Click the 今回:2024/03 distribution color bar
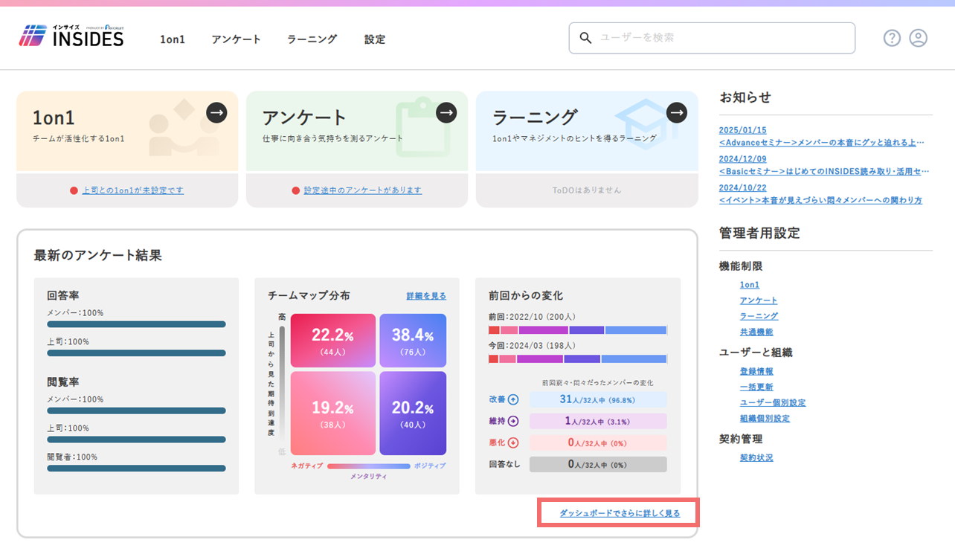 pos(578,358)
